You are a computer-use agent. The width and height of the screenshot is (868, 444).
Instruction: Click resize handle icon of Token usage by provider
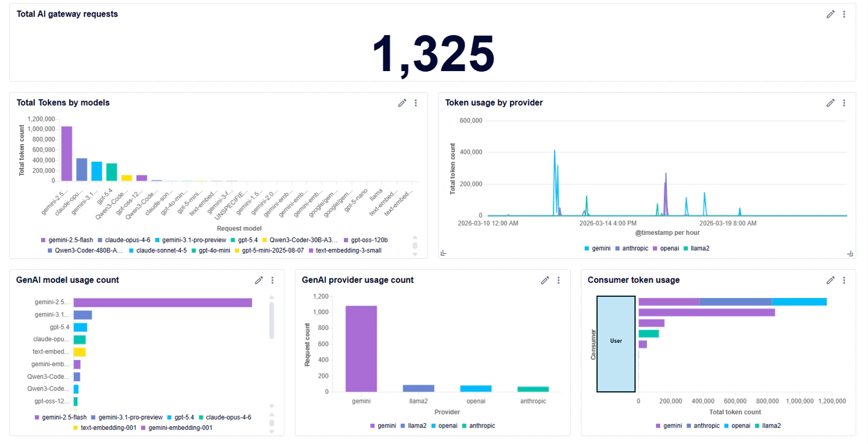tap(850, 253)
